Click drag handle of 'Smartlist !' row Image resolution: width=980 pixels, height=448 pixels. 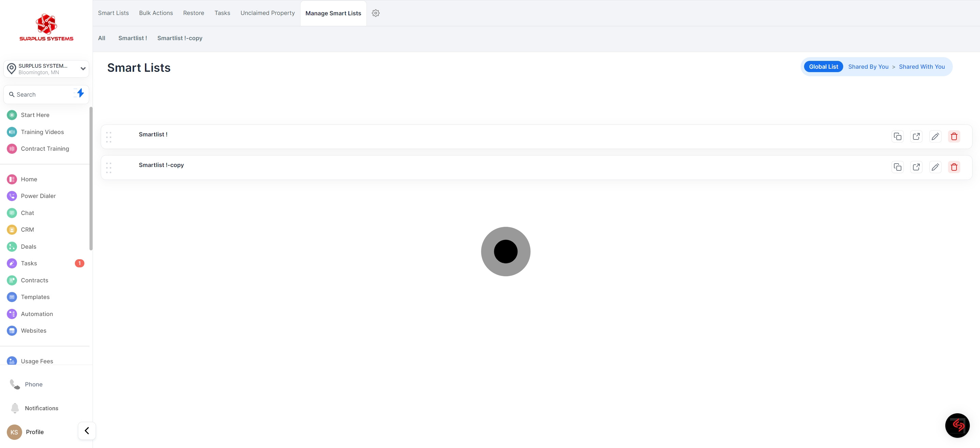(109, 137)
